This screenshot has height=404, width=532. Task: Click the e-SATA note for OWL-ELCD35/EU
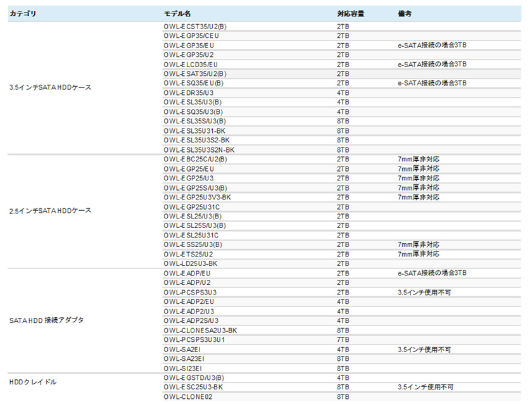432,64
